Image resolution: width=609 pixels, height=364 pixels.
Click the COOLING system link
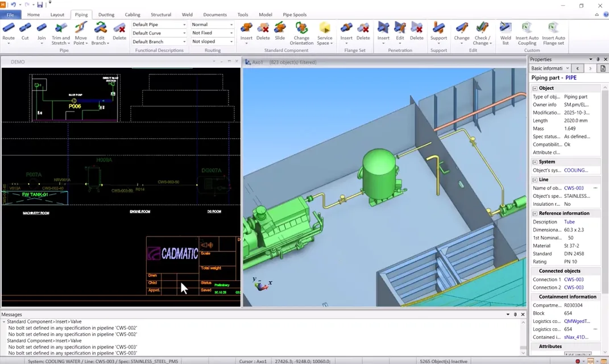click(x=575, y=170)
